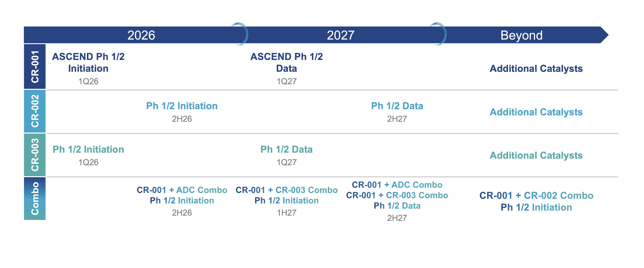Select the CR-002 Ph 1/2 Data milestone
Screen dimensions: 644x268
[x=397, y=106]
